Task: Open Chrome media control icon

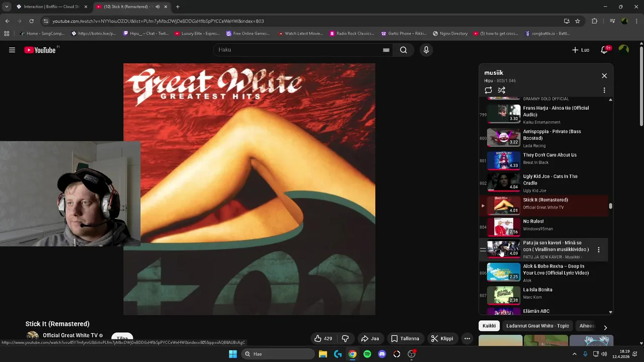Action: (x=612, y=21)
